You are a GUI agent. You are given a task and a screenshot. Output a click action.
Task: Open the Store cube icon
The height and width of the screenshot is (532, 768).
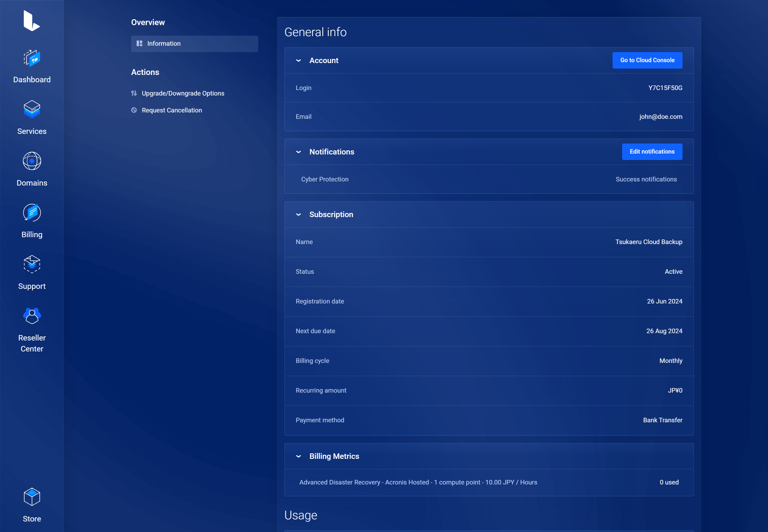pyautogui.click(x=32, y=497)
